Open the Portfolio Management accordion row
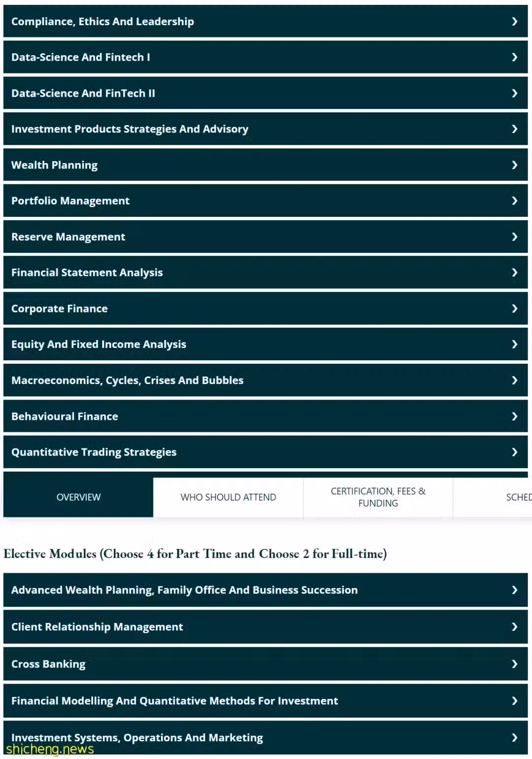 point(266,201)
